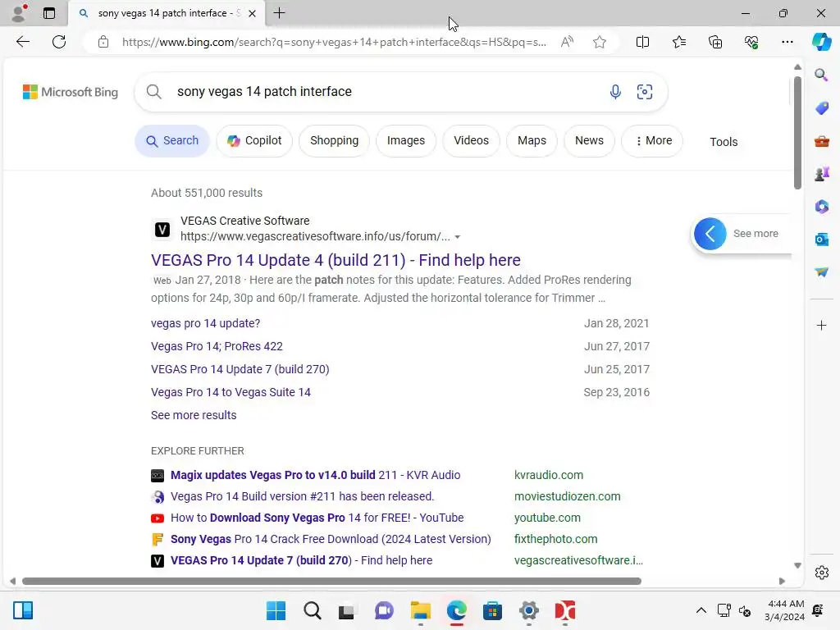This screenshot has width=840, height=630.
Task: Open sidebar Search icon
Action: [x=821, y=75]
